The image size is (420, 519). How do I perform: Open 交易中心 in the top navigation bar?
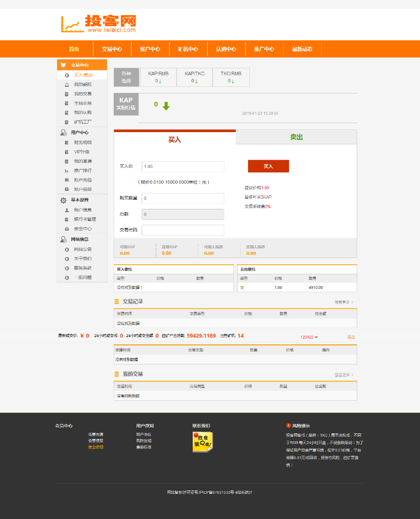click(x=112, y=49)
